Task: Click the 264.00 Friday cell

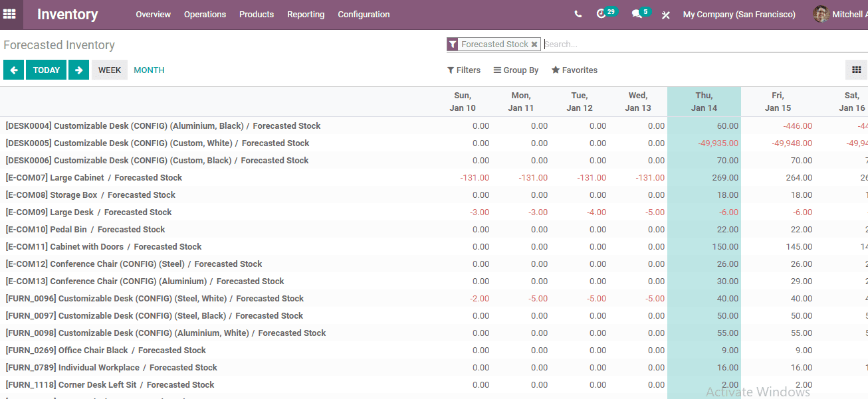Action: tap(798, 178)
